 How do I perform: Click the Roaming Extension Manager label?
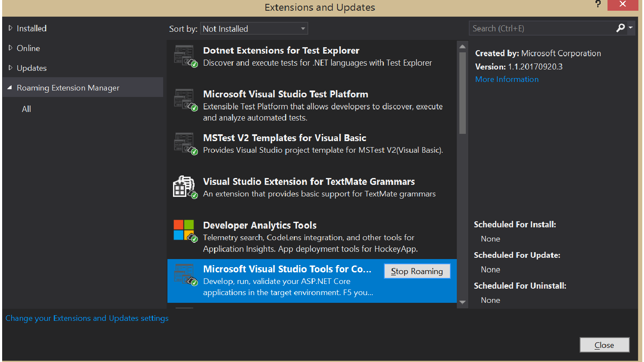tap(68, 87)
